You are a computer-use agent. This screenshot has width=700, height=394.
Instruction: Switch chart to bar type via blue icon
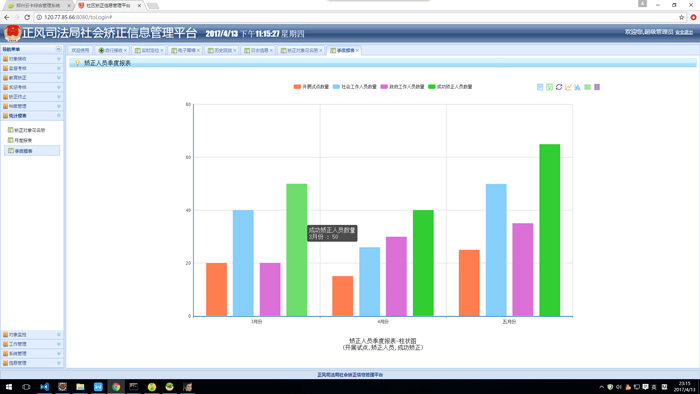click(x=578, y=87)
